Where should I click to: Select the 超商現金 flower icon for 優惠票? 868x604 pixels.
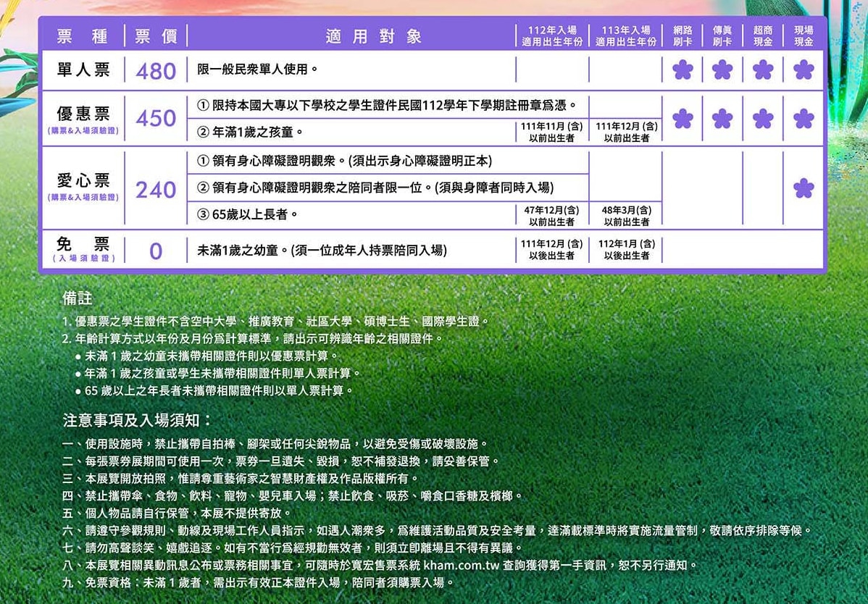762,117
